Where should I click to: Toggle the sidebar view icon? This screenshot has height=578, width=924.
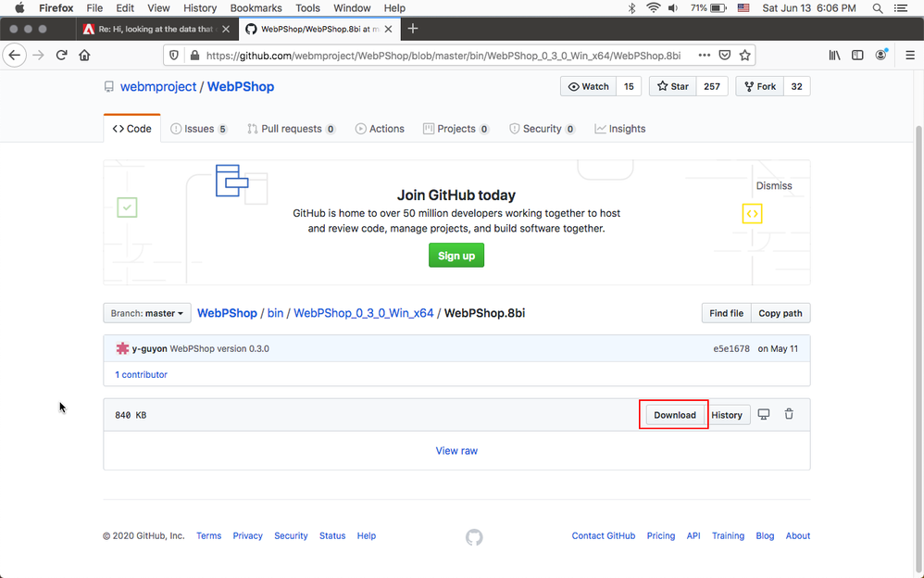857,55
